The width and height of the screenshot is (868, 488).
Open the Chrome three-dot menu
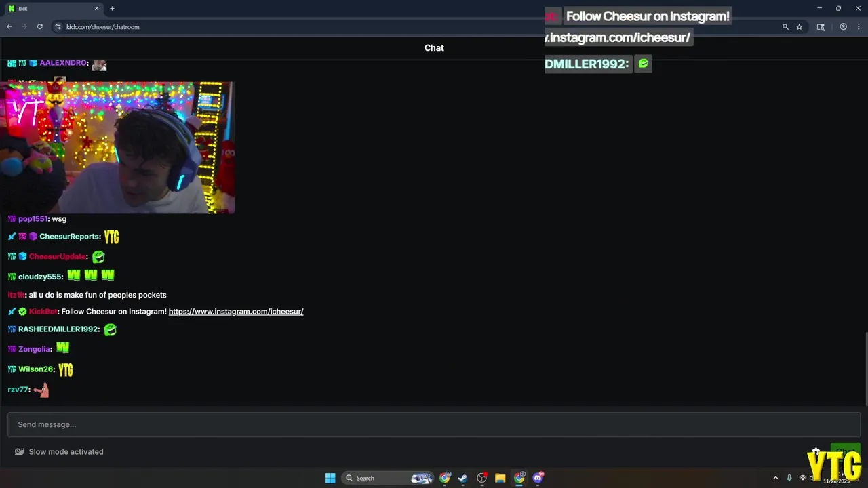[x=859, y=27]
